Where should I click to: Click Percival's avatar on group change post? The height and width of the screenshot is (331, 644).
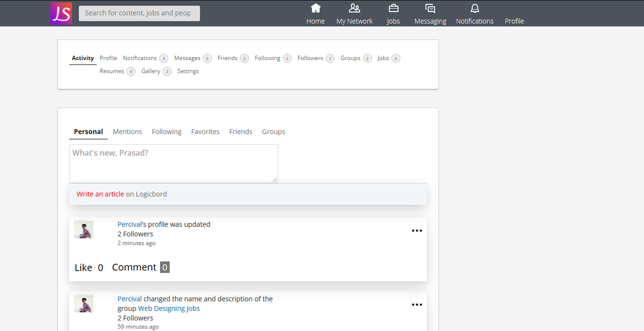click(84, 303)
